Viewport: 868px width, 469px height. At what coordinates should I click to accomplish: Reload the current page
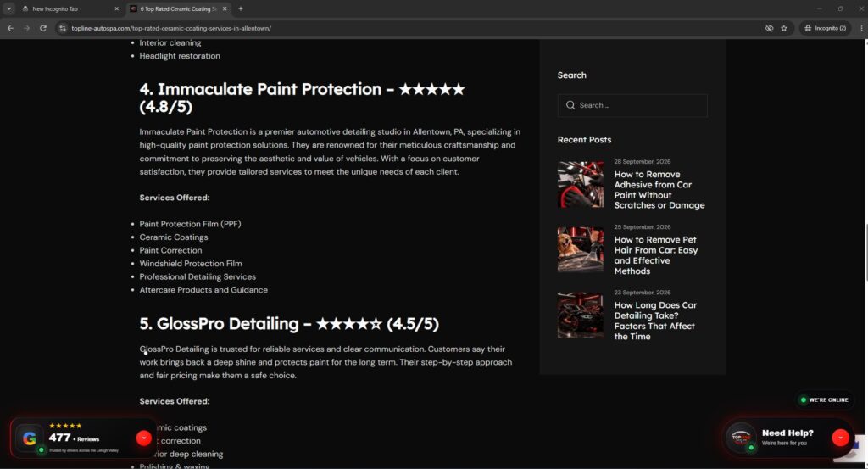42,28
